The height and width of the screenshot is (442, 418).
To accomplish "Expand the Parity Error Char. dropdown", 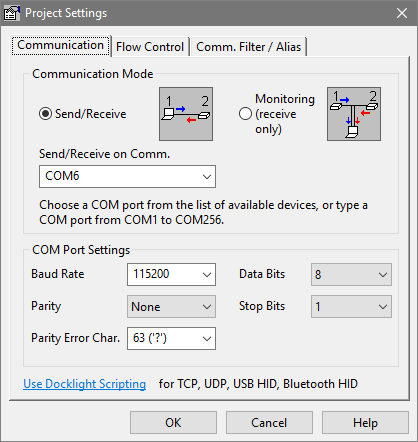I will 171,338.
